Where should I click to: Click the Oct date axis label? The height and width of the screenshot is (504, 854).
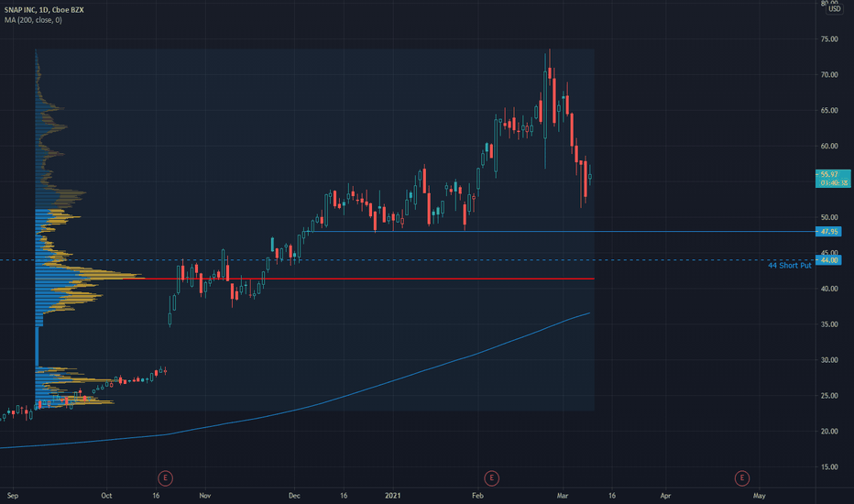106,496
